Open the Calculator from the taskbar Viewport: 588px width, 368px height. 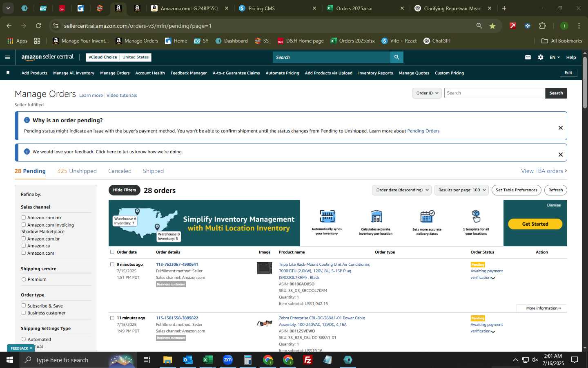(247, 360)
